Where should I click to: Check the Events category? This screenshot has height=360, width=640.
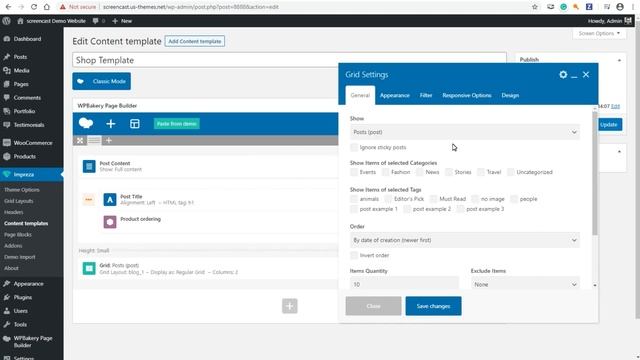[354, 172]
